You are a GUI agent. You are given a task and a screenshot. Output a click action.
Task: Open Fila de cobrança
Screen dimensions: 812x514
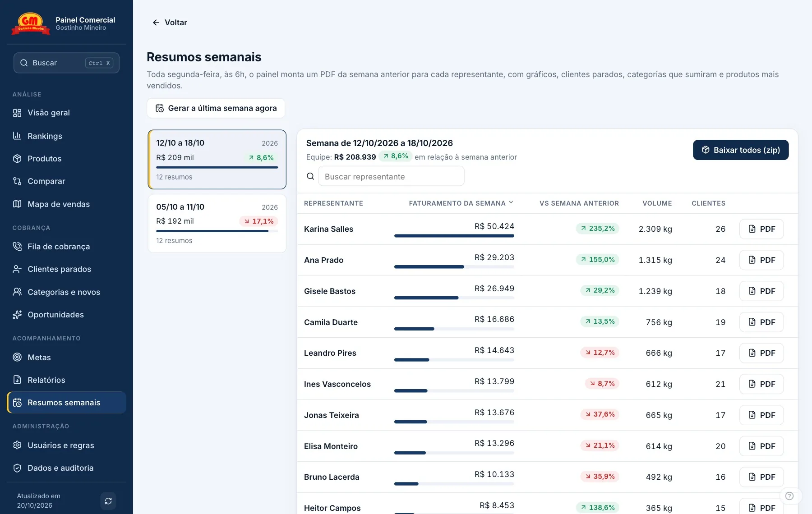(x=66, y=247)
